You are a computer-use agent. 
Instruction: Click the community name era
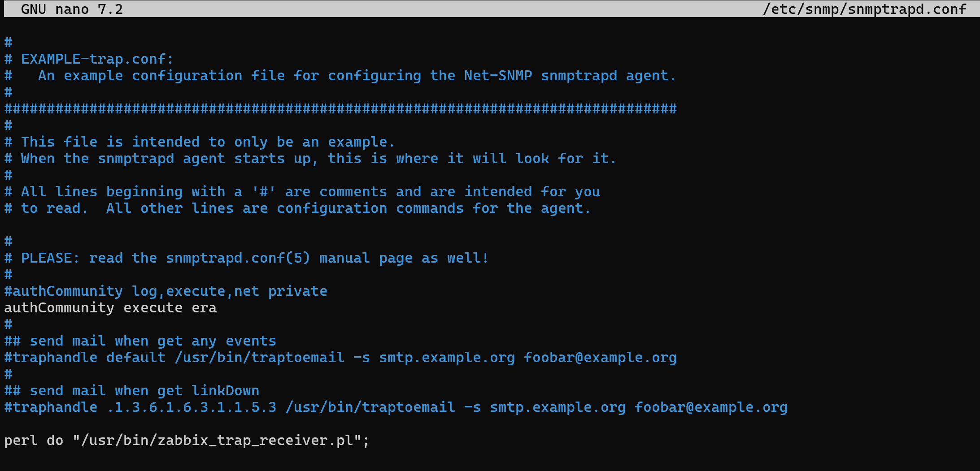204,308
